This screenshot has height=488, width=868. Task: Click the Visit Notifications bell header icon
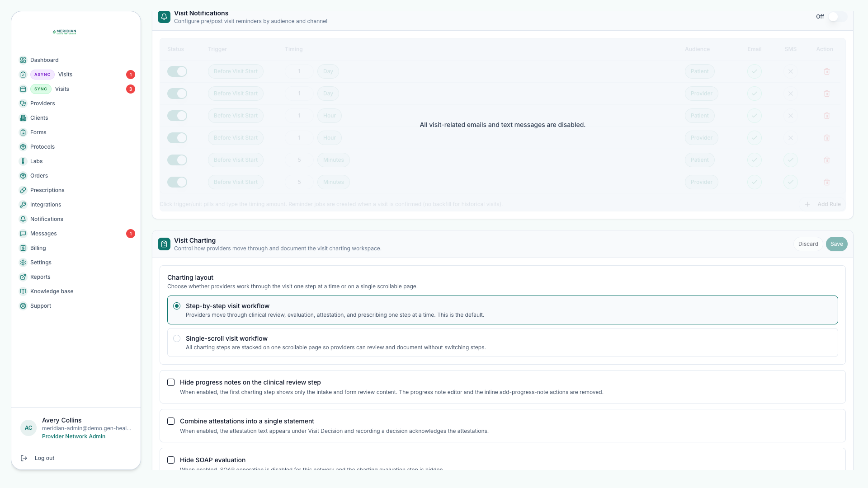point(164,17)
